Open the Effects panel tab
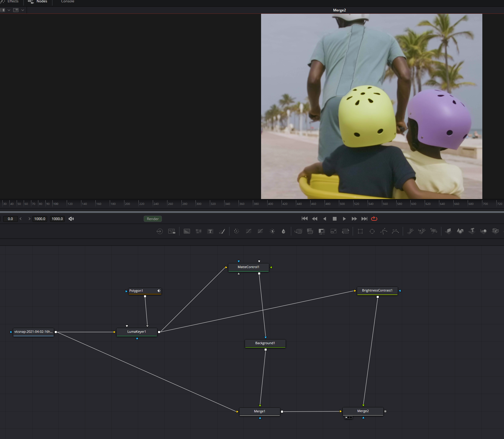 tap(10, 1)
